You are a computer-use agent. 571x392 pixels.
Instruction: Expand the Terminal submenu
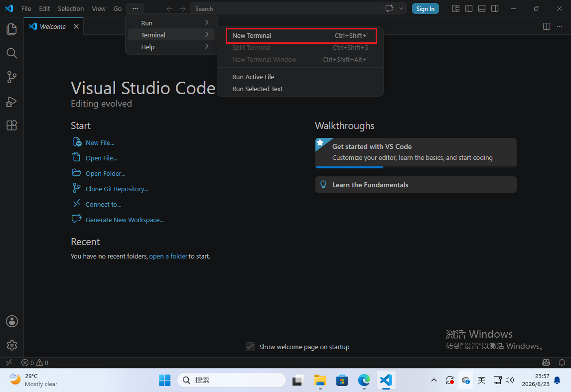171,35
